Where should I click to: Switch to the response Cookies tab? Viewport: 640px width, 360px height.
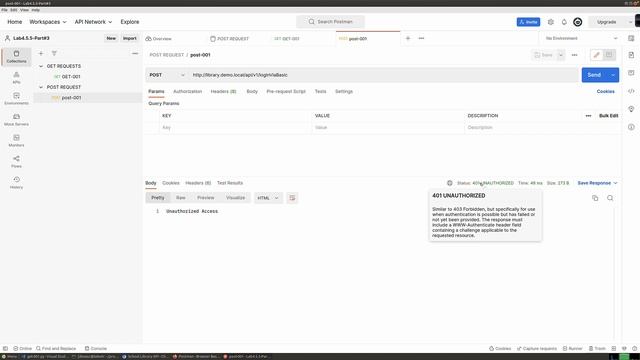pyautogui.click(x=171, y=183)
